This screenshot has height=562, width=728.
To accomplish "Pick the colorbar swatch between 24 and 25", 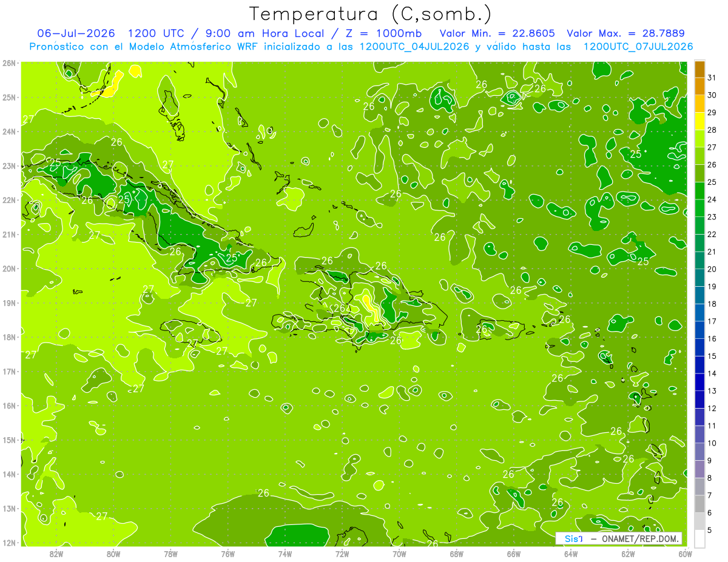I will tap(699, 190).
